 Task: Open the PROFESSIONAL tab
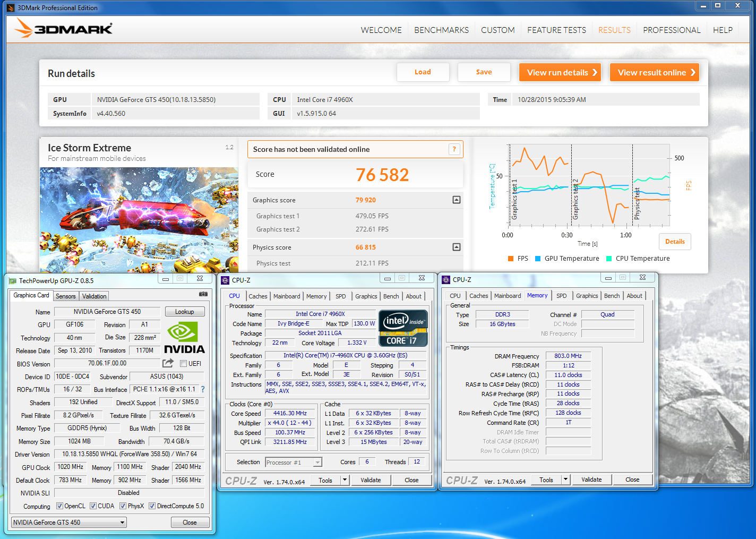point(672,30)
